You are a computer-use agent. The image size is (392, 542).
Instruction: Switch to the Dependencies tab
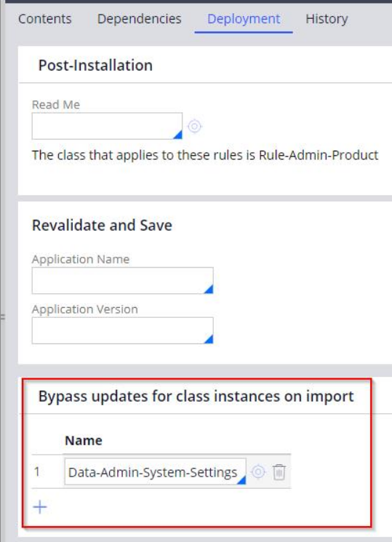(x=140, y=19)
